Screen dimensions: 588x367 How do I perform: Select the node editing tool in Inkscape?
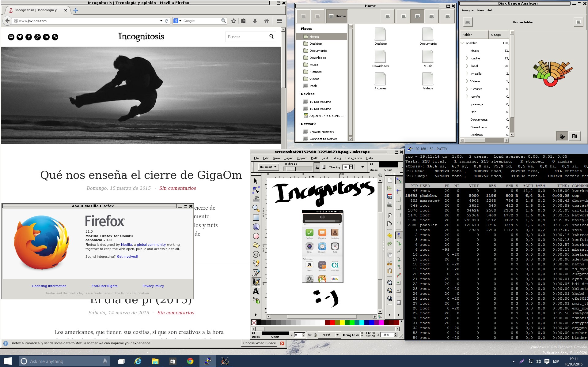tap(256, 190)
